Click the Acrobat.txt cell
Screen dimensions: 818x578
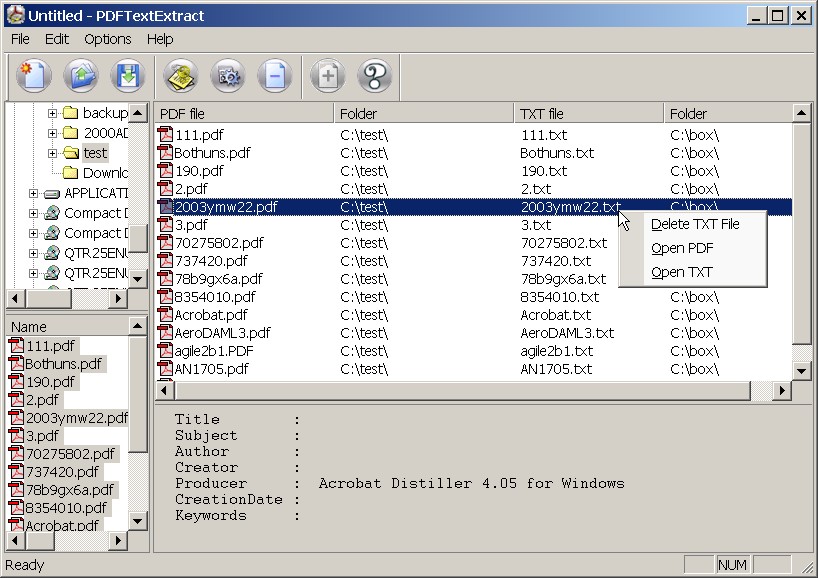pos(556,315)
